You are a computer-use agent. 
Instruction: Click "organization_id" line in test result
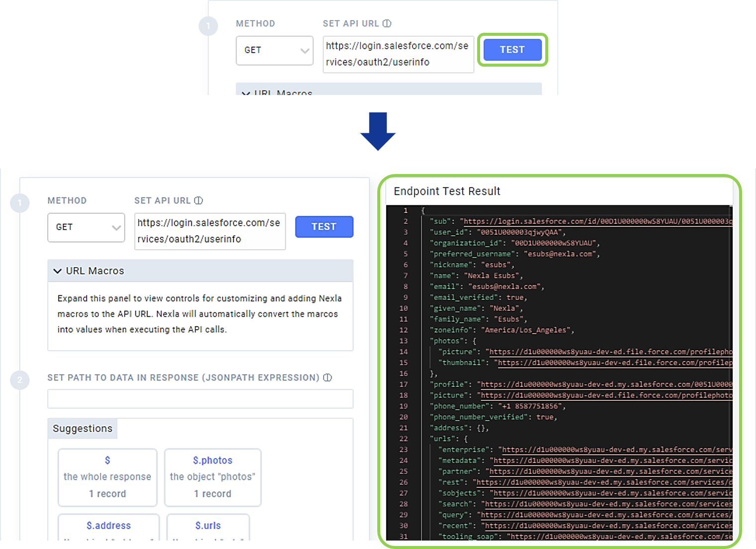(x=515, y=243)
